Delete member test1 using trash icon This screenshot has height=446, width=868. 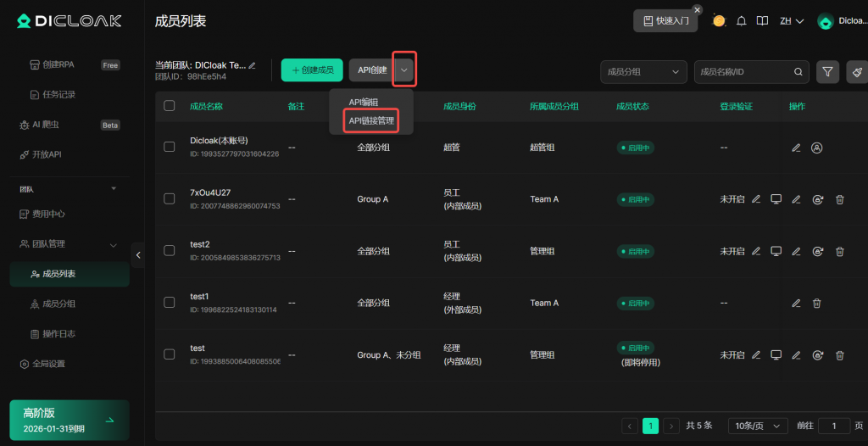pyautogui.click(x=817, y=304)
